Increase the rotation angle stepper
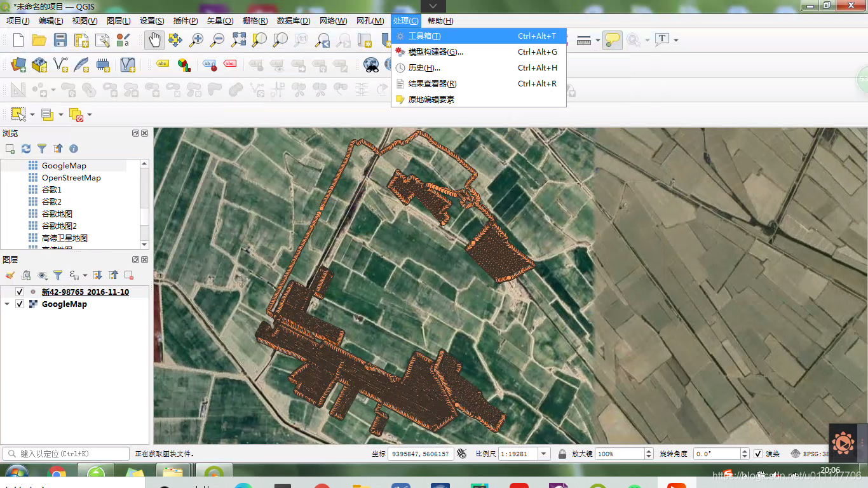Viewport: 868px width, 488px height. click(x=745, y=451)
